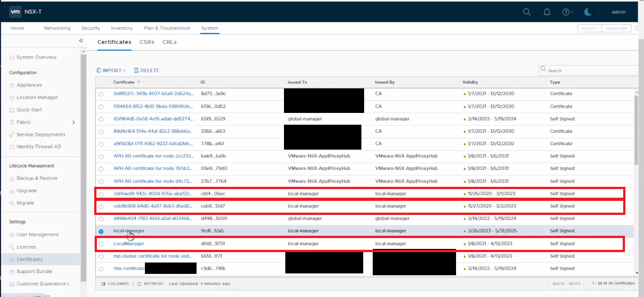644x297 pixels.
Task: Collapse the left sidebar with double chevron
Action: 81,40
